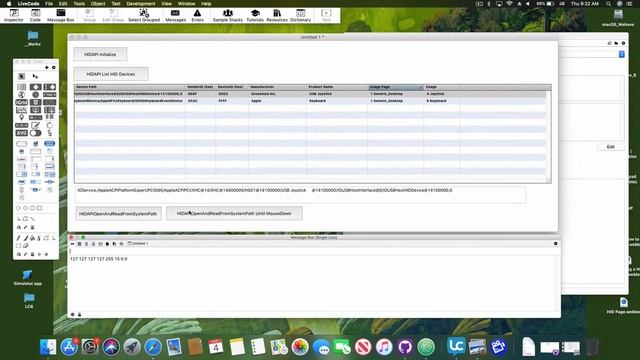The width and height of the screenshot is (640, 360).
Task: Open the Inspector from the LiveCode toolbar
Action: 13,16
